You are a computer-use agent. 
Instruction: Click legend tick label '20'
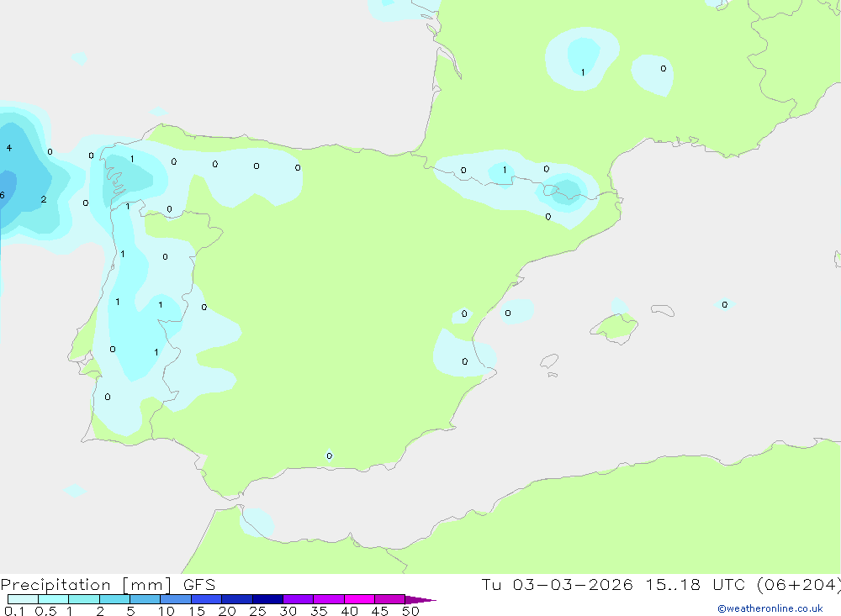(x=227, y=611)
